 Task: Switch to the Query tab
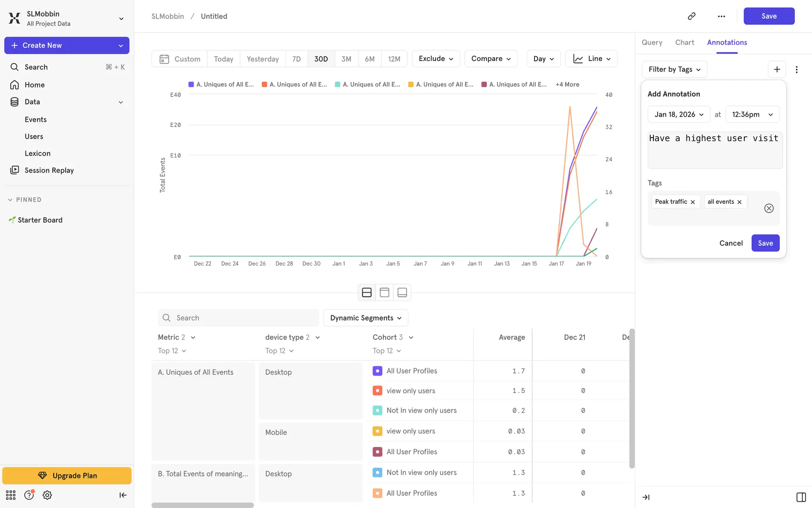652,42
